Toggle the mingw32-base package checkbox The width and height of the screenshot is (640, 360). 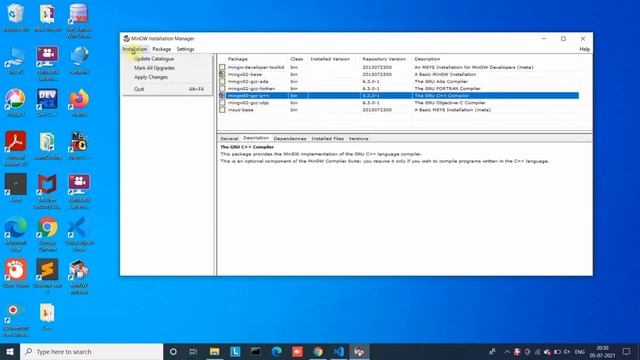tap(222, 74)
